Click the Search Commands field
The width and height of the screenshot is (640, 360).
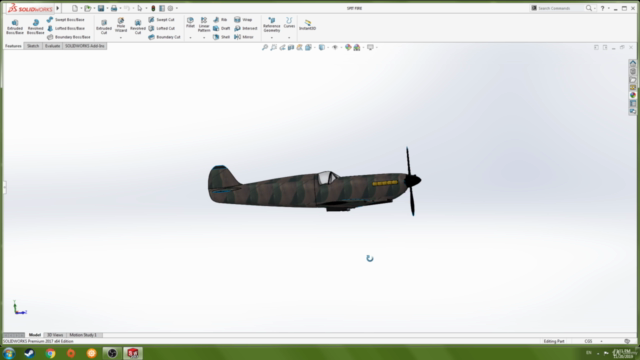point(558,8)
